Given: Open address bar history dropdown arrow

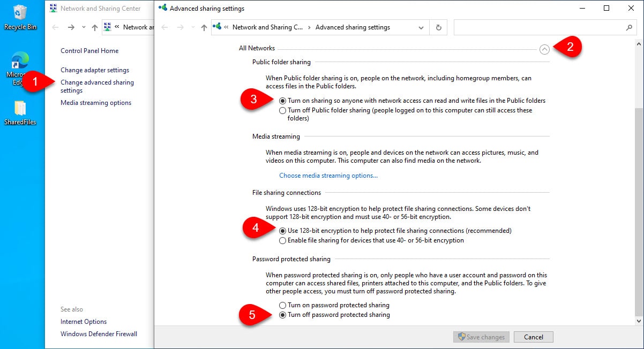Looking at the screenshot, I should 422,27.
